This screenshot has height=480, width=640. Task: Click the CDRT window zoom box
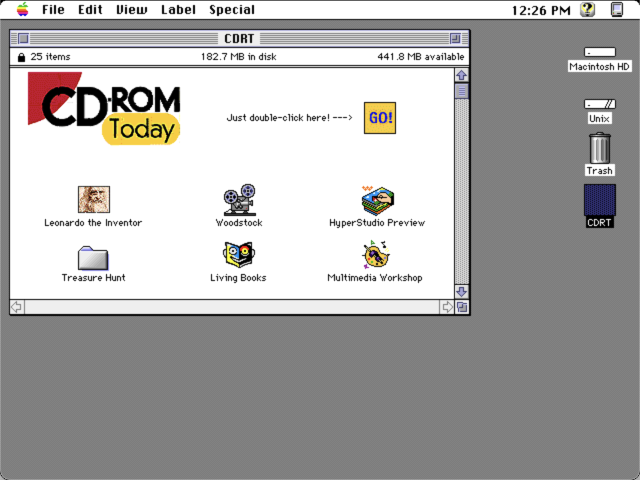coord(455,38)
